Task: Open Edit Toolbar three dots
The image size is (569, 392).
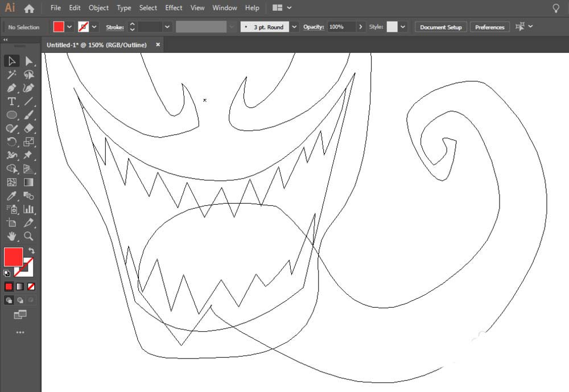Action: point(20,332)
